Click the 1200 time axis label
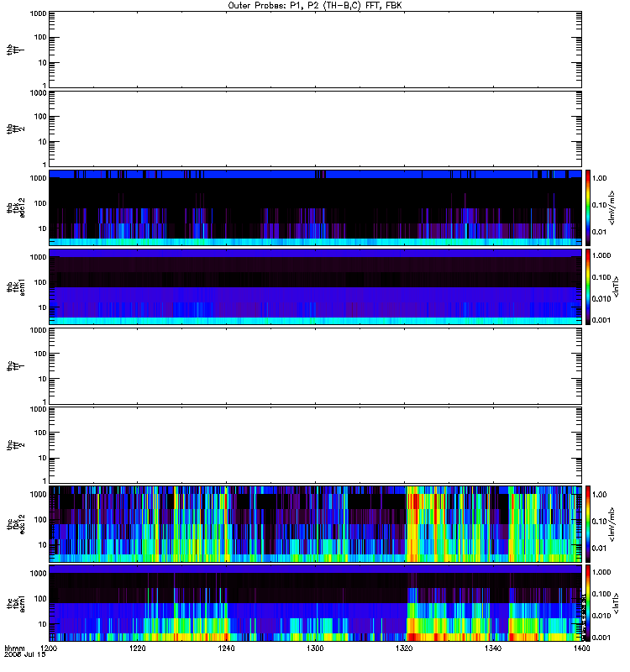 [x=49, y=648]
